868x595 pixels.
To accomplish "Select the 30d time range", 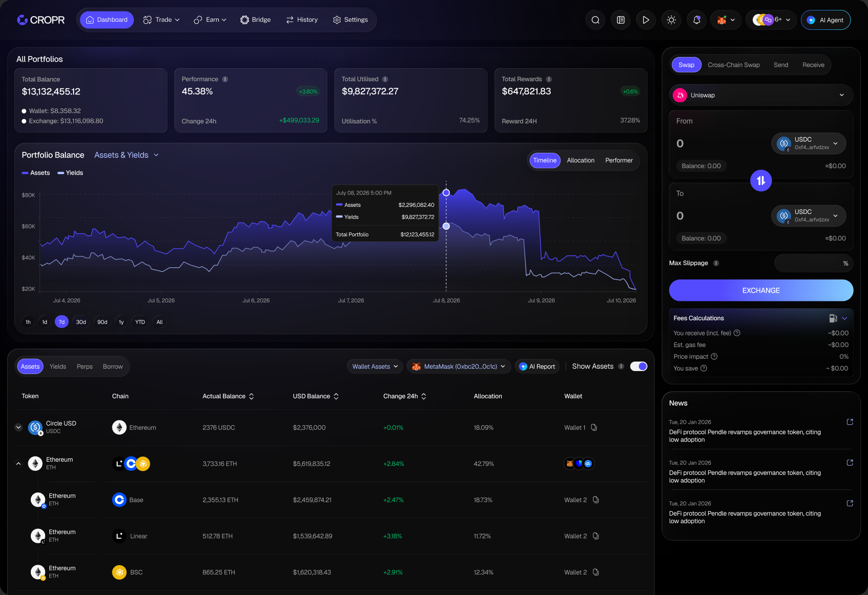I will coord(81,322).
